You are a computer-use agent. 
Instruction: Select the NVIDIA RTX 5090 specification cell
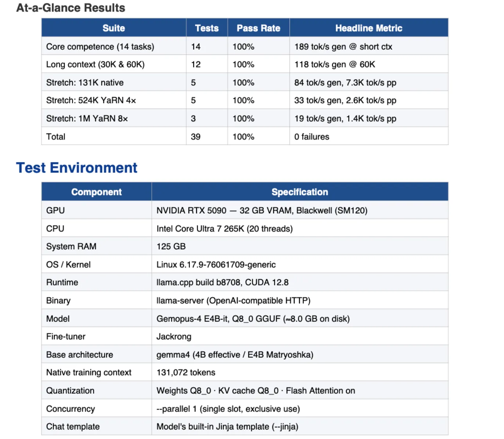(262, 210)
